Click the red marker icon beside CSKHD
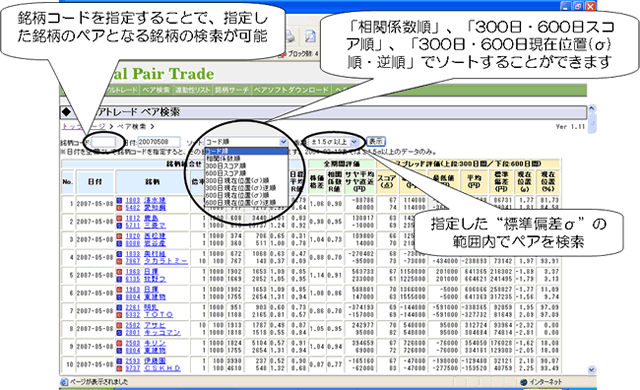Screen dimensions: 640x390 [x=119, y=368]
